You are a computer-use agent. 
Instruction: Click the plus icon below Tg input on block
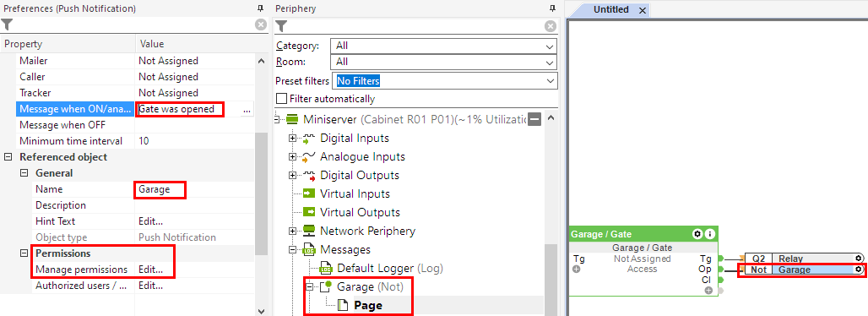[x=576, y=270]
